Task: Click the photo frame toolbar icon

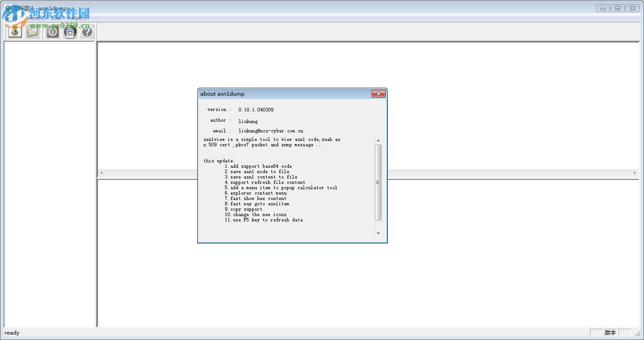Action: point(70,32)
